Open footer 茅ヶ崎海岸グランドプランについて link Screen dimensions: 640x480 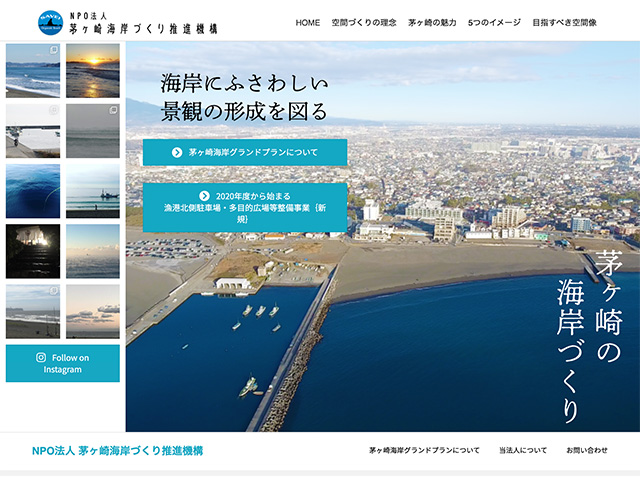click(x=424, y=450)
